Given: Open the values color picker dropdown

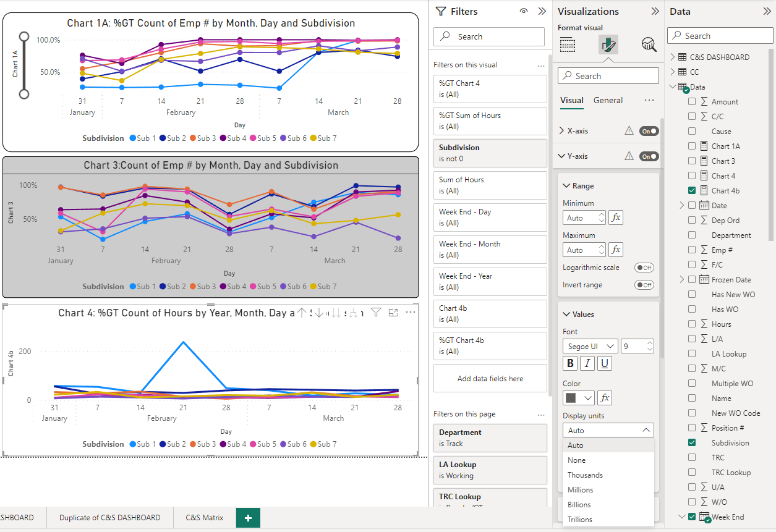Looking at the screenshot, I should 579,398.
